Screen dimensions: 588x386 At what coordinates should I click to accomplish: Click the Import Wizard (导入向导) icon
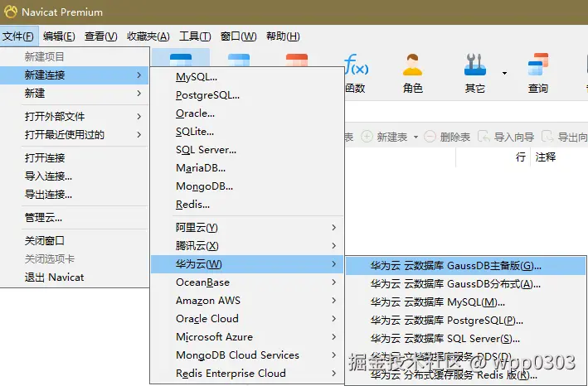pyautogui.click(x=484, y=137)
